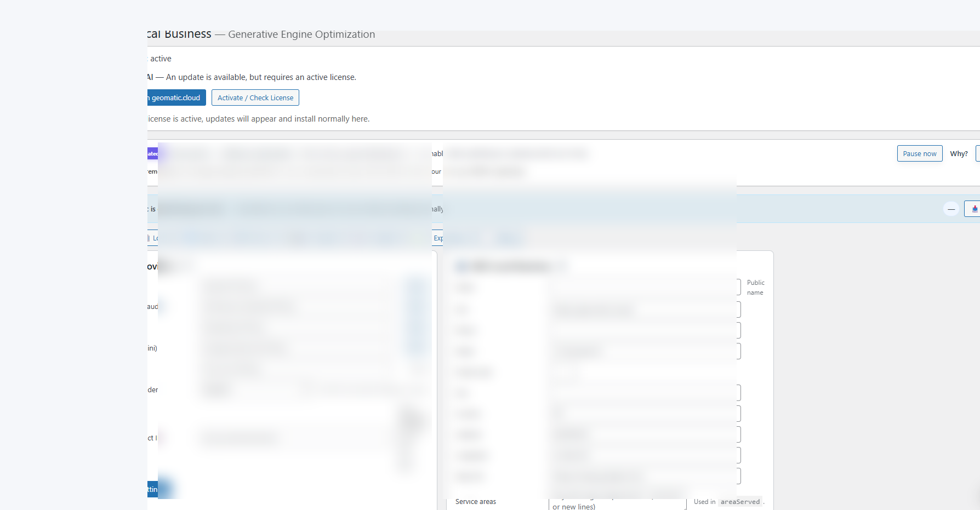Click the inbox download icon button
The width and height of the screenshot is (980, 510).
coord(973,209)
